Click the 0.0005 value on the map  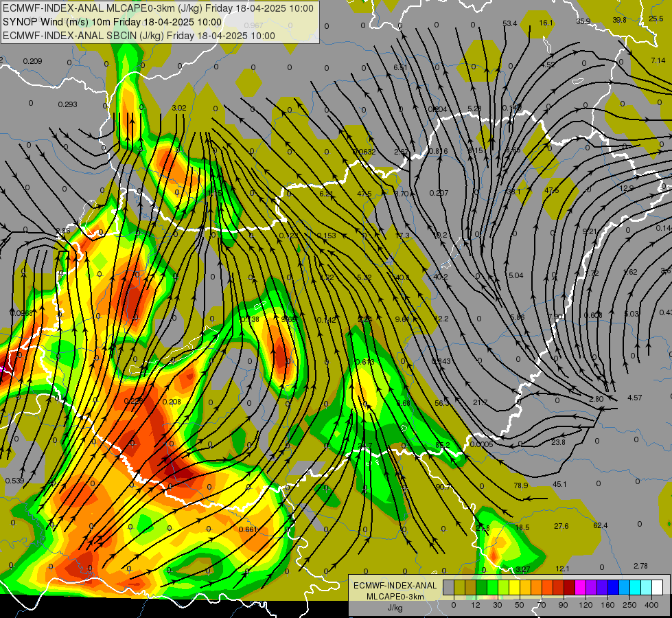click(481, 444)
